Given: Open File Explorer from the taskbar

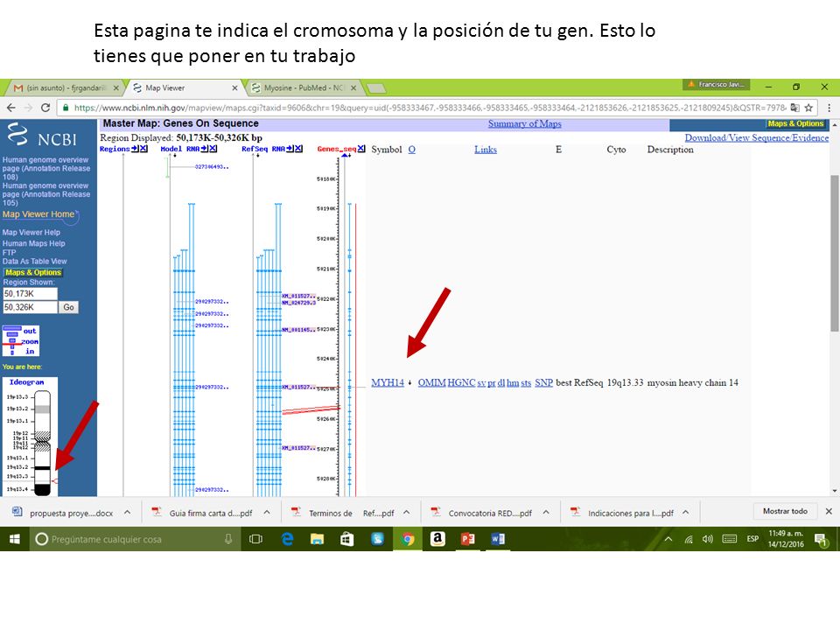Looking at the screenshot, I should click(x=317, y=539).
